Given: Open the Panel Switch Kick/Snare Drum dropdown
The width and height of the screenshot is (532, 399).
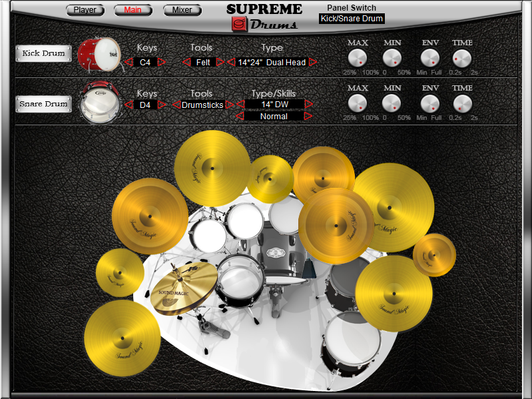Looking at the screenshot, I should [352, 19].
